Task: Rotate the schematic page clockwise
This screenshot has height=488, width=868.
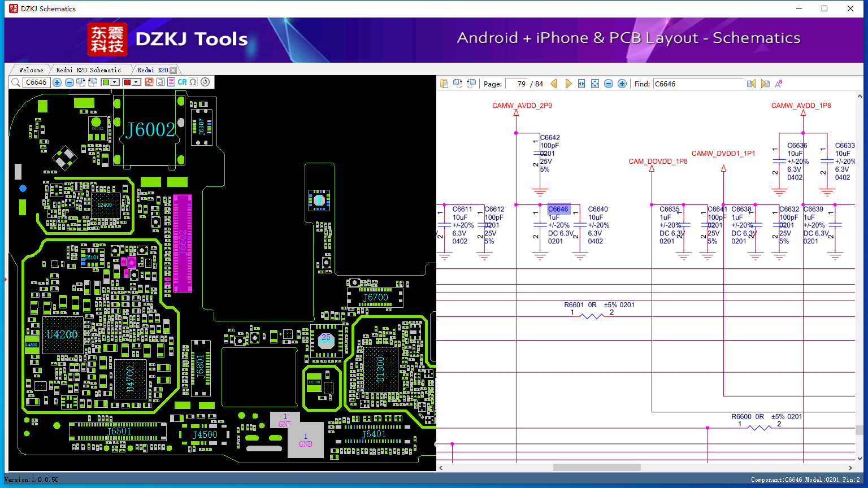Action: click(457, 84)
